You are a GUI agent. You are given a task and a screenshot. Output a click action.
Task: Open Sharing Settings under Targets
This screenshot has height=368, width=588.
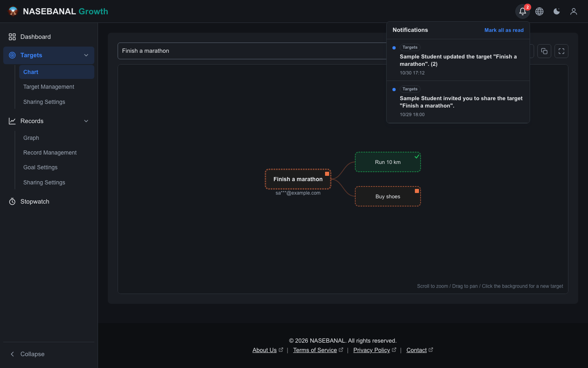click(x=57, y=102)
